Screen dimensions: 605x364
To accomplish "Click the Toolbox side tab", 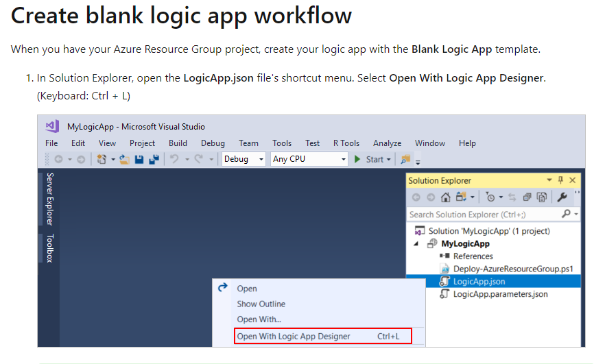I will click(50, 248).
